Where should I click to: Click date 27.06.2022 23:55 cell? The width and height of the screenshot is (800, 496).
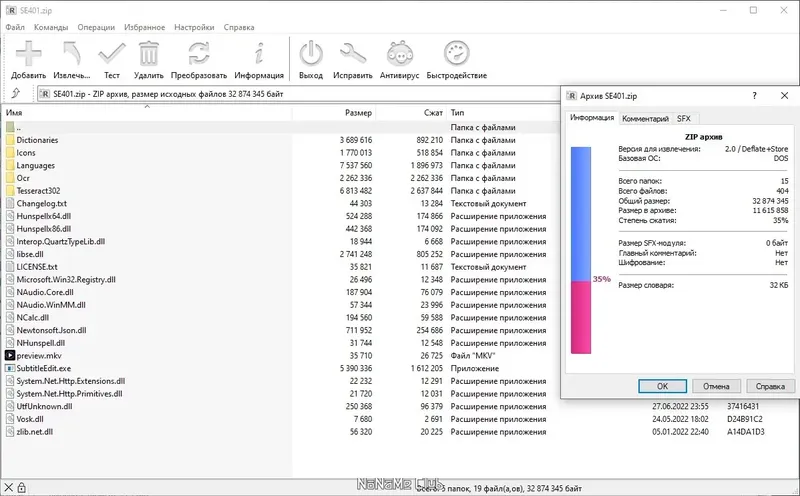pos(680,406)
